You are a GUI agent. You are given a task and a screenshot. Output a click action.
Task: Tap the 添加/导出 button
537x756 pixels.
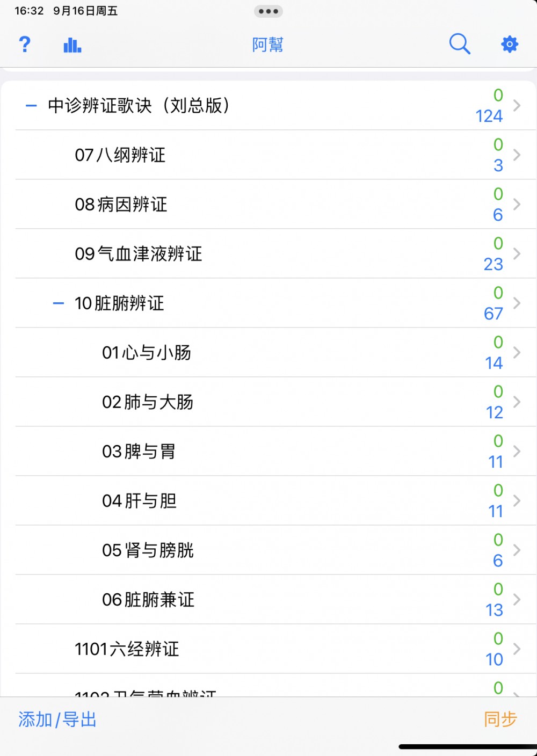pyautogui.click(x=57, y=719)
